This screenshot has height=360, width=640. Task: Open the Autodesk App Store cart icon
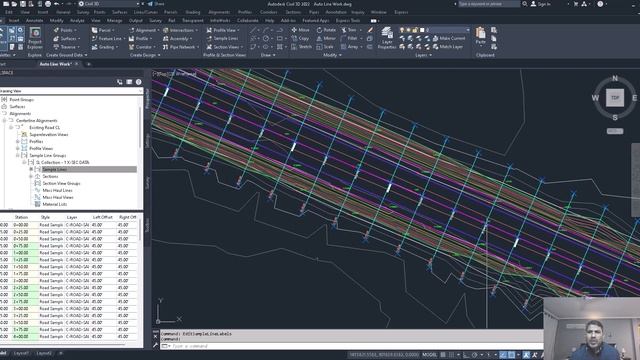click(x=576, y=4)
